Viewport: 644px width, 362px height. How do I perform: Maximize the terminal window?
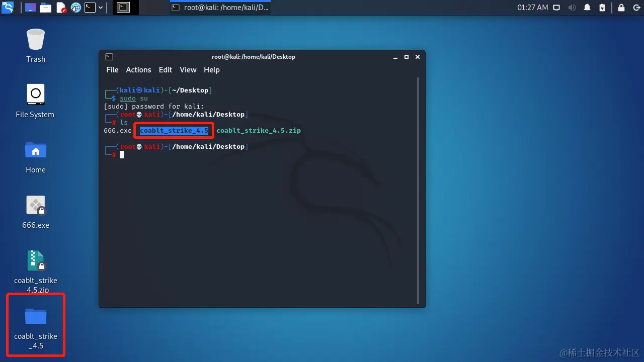[407, 57]
